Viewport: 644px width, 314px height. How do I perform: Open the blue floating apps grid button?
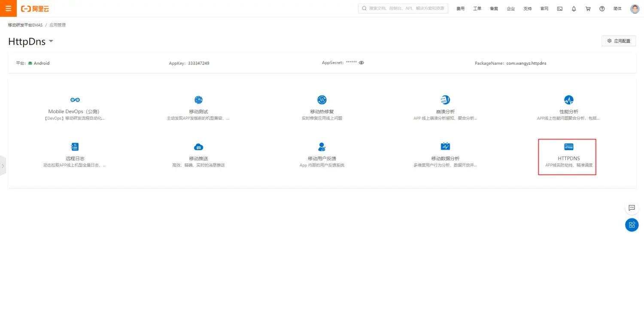[632, 225]
